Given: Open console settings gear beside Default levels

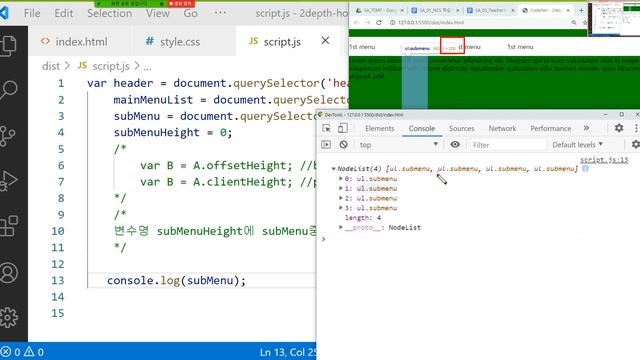Looking at the screenshot, I should tap(636, 144).
